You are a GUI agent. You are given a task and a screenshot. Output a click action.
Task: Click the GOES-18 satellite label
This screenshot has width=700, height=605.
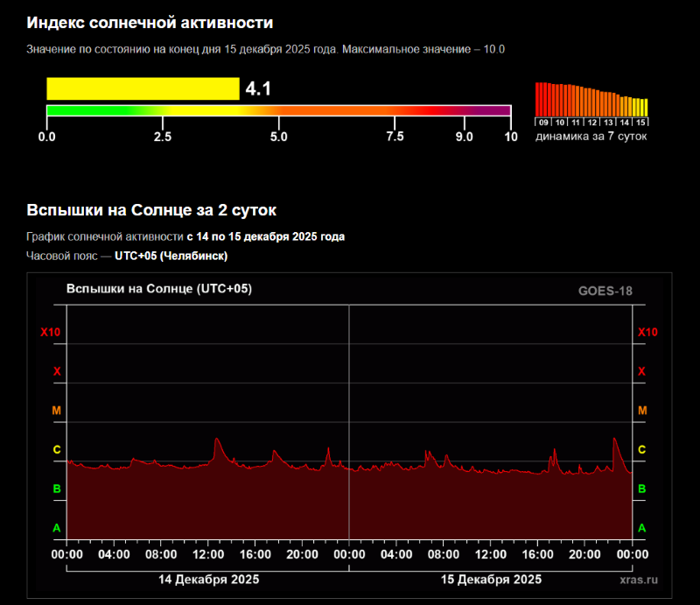coord(605,291)
